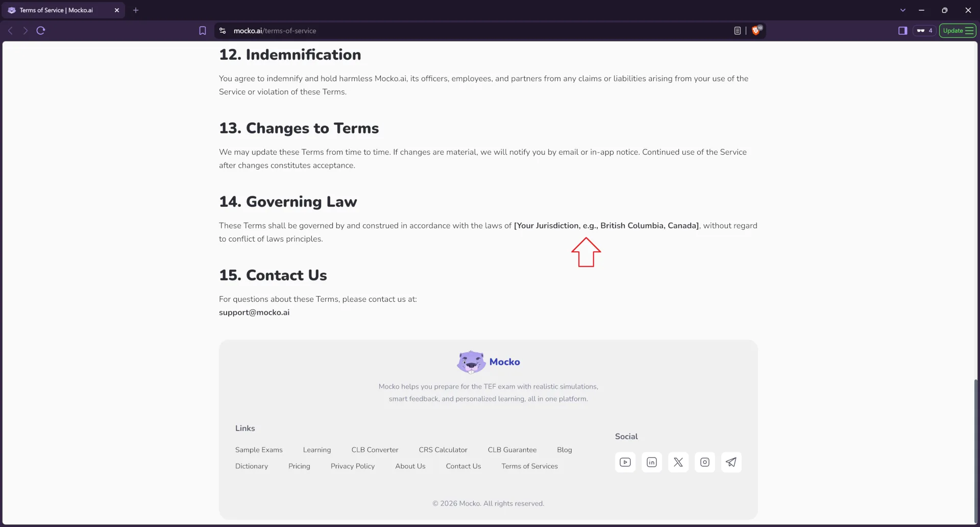Open Mocko's LinkedIn social icon
980x527 pixels.
point(651,462)
